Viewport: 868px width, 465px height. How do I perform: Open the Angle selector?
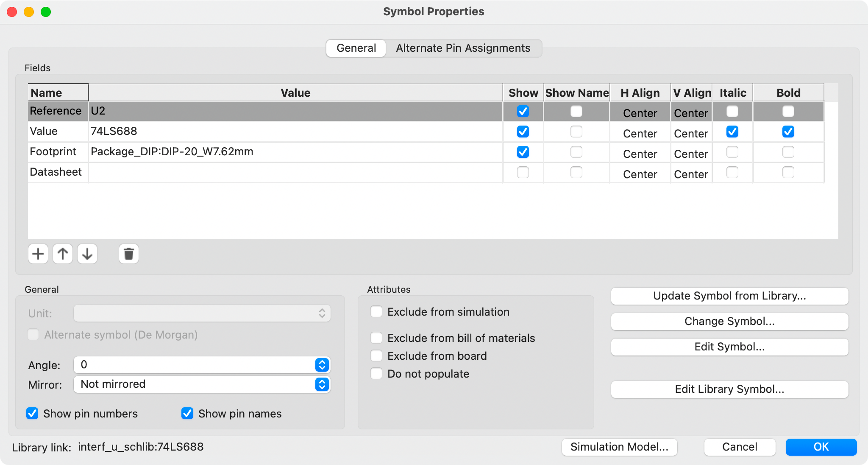[322, 365]
